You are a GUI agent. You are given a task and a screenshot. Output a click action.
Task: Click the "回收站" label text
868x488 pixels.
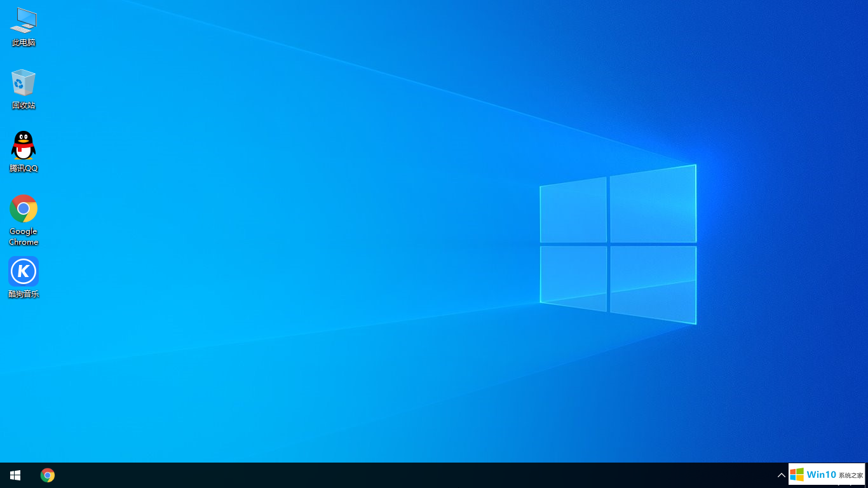(24, 105)
